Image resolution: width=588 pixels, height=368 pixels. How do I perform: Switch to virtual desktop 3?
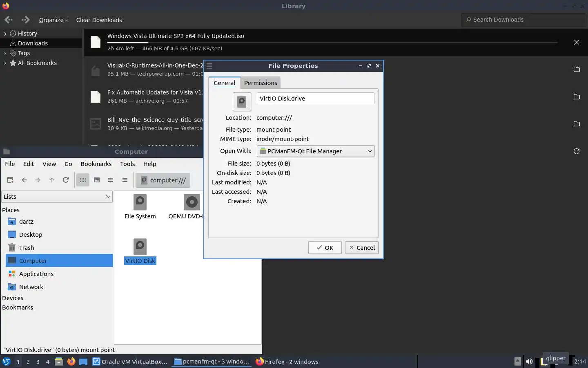38,361
